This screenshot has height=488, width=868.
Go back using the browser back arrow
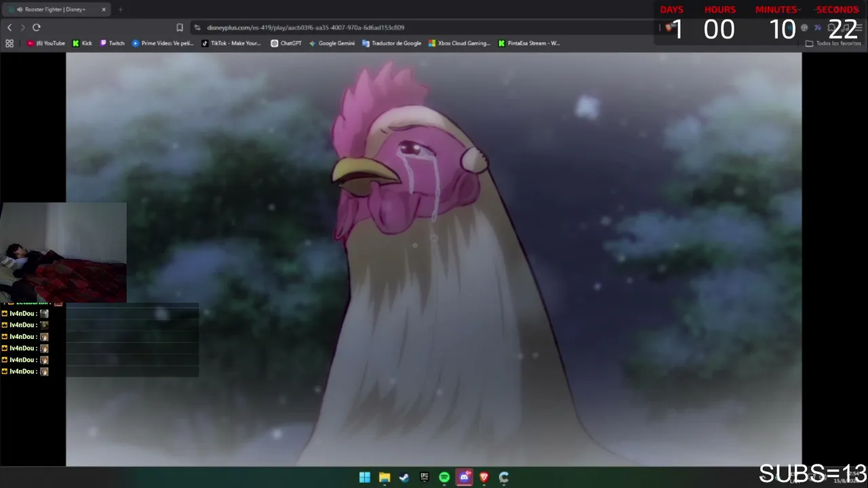9,27
